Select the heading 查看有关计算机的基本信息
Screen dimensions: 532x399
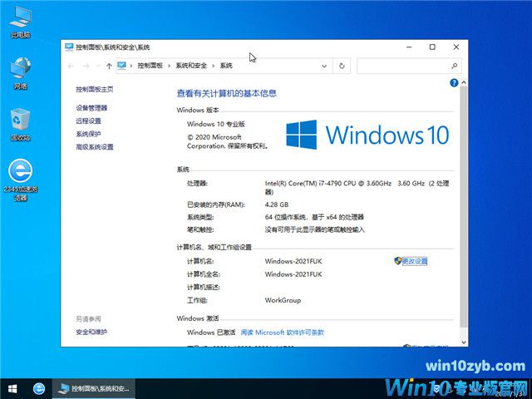click(x=227, y=93)
